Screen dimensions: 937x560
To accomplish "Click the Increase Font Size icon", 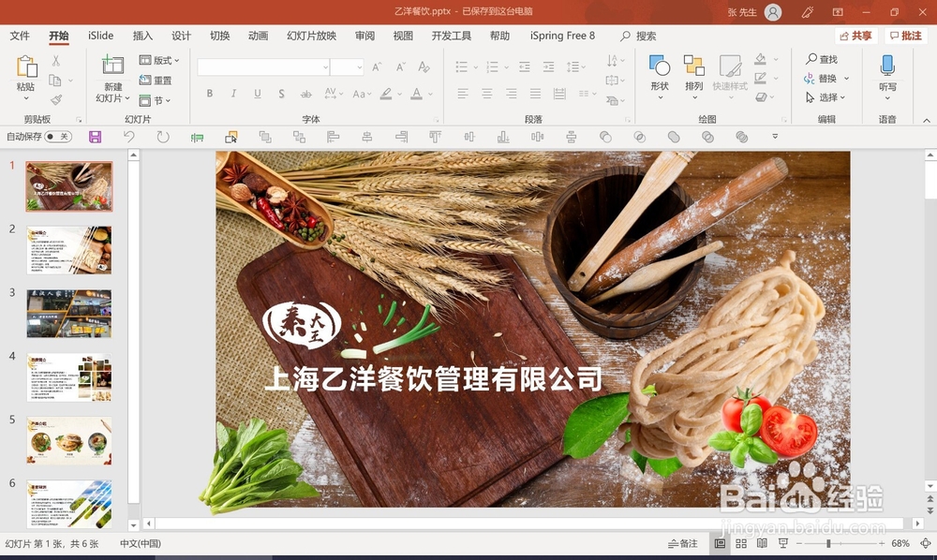I will pos(377,66).
